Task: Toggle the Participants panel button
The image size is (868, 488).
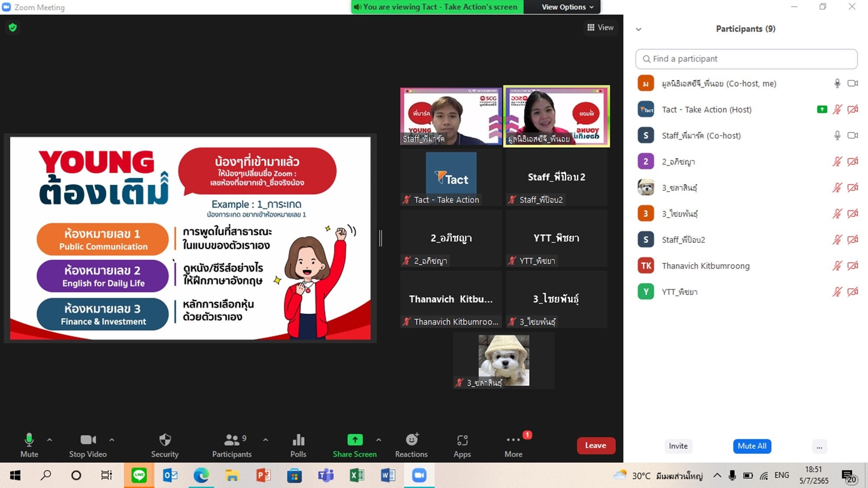Action: coord(232,445)
